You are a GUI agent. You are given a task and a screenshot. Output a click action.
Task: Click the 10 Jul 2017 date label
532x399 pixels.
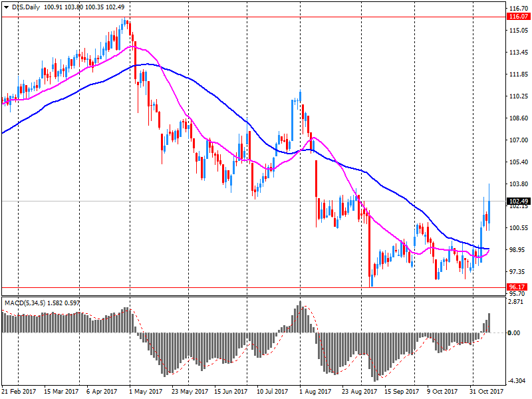[x=273, y=392]
